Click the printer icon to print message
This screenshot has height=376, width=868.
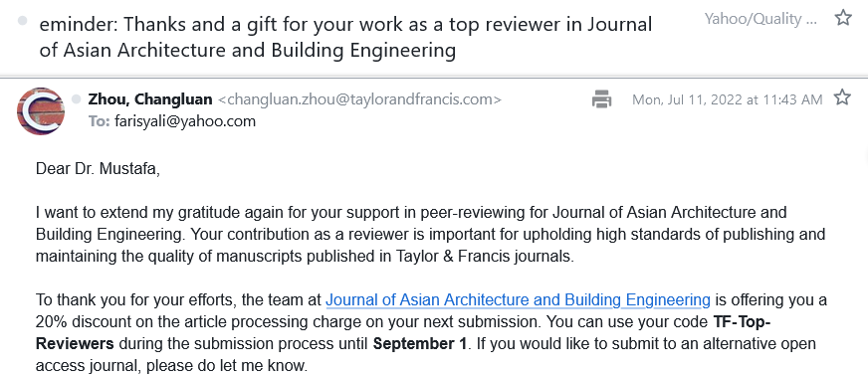[602, 99]
